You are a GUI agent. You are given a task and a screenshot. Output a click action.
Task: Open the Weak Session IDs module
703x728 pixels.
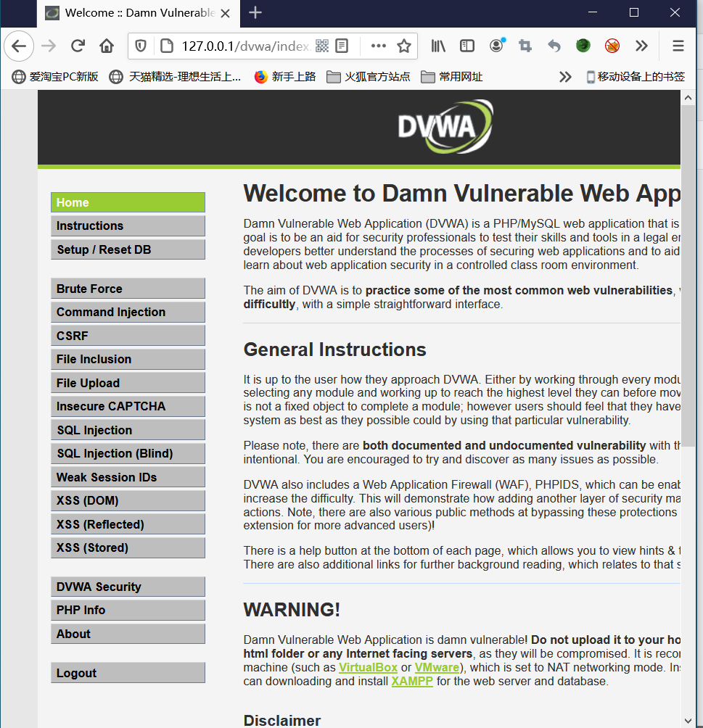[x=128, y=477]
